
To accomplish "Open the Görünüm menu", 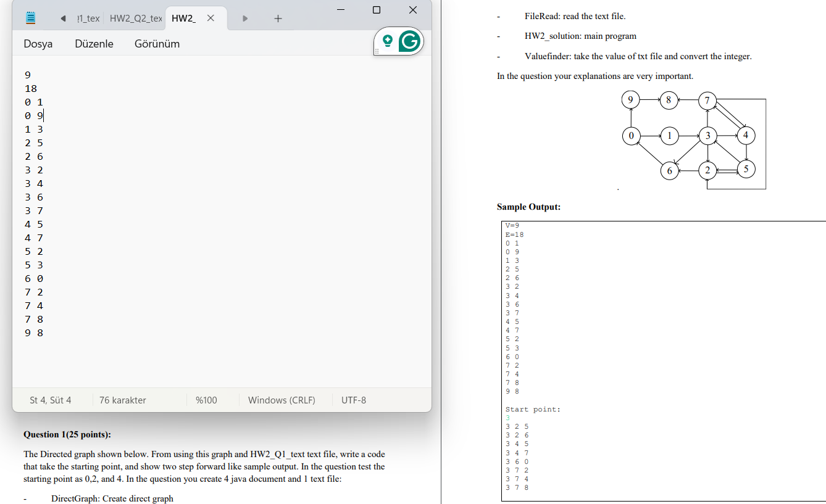I will (x=156, y=44).
